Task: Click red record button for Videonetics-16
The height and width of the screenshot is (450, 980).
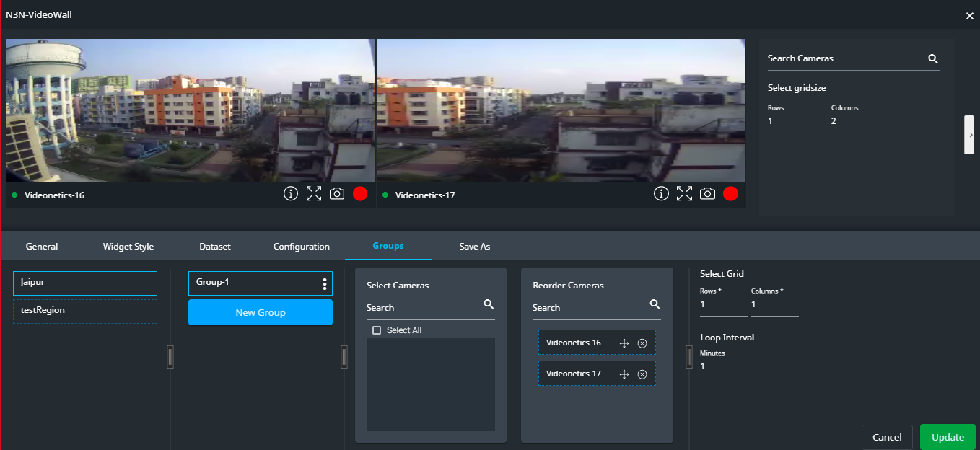Action: click(x=360, y=194)
